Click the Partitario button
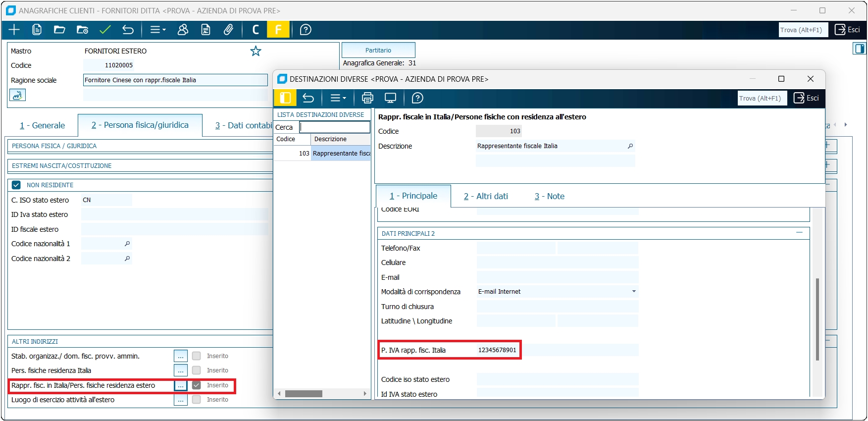 pyautogui.click(x=378, y=50)
